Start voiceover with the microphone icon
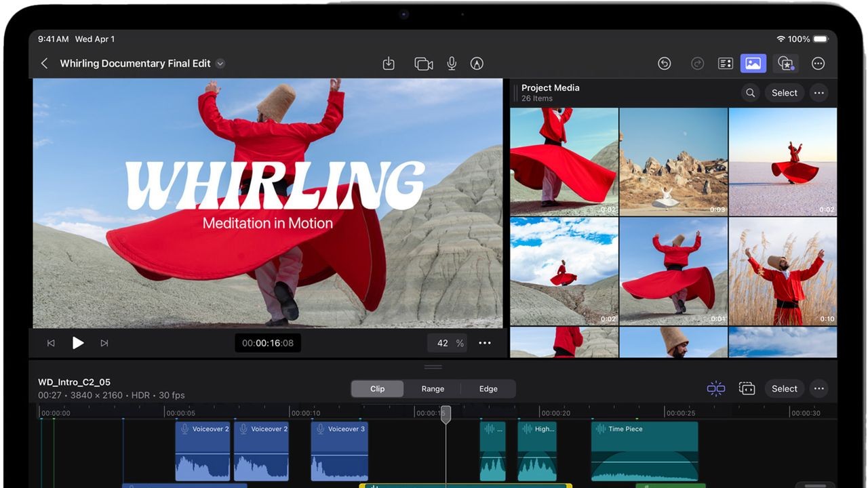The image size is (868, 488). coord(452,63)
